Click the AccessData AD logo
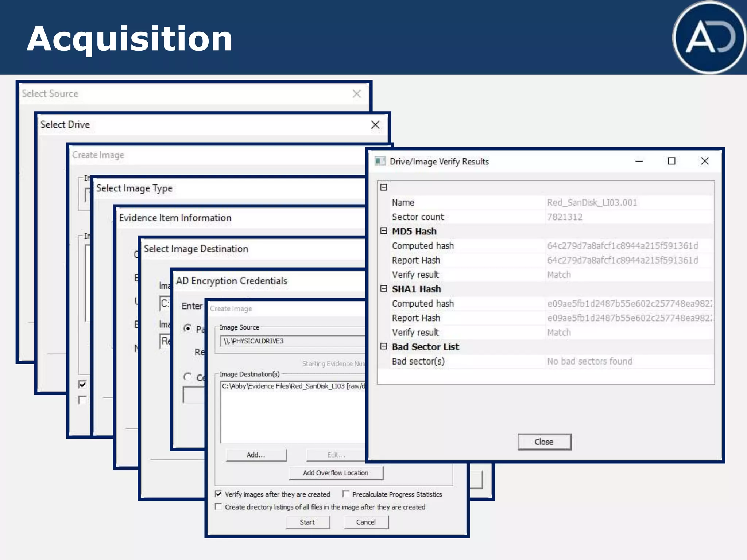Viewport: 747px width, 560px height. [709, 37]
